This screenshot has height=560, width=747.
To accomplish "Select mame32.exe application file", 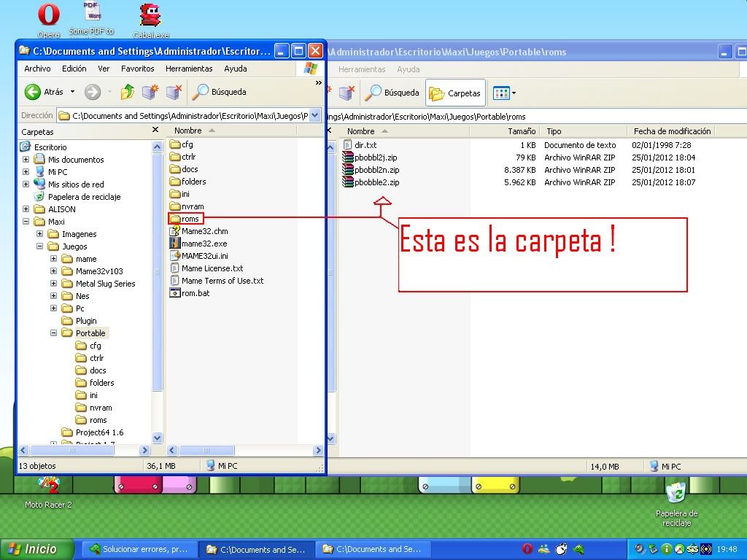I will coord(198,244).
